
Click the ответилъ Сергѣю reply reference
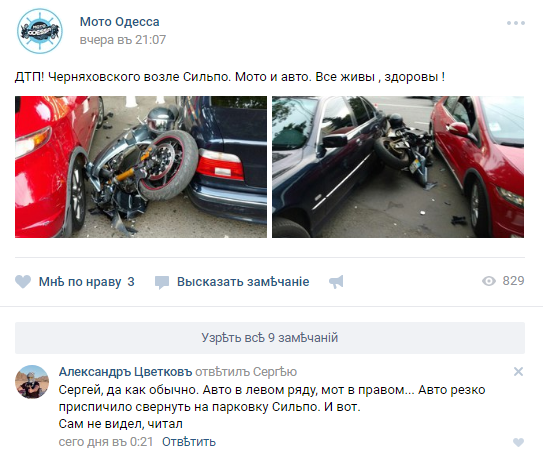(246, 372)
